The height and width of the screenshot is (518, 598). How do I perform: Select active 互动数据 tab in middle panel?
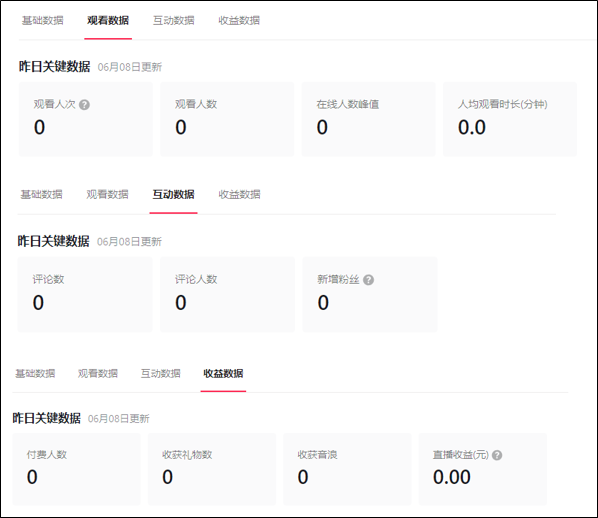pyautogui.click(x=174, y=194)
